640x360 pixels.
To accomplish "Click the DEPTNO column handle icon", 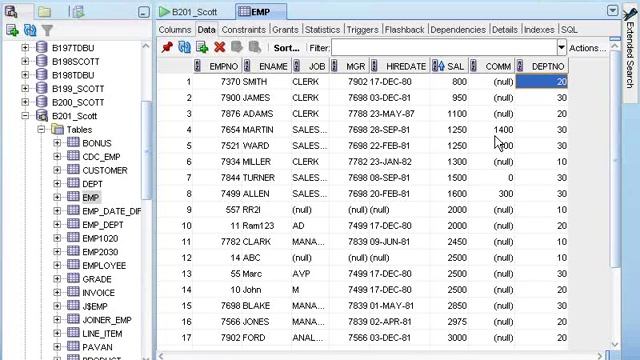I will (x=520, y=66).
